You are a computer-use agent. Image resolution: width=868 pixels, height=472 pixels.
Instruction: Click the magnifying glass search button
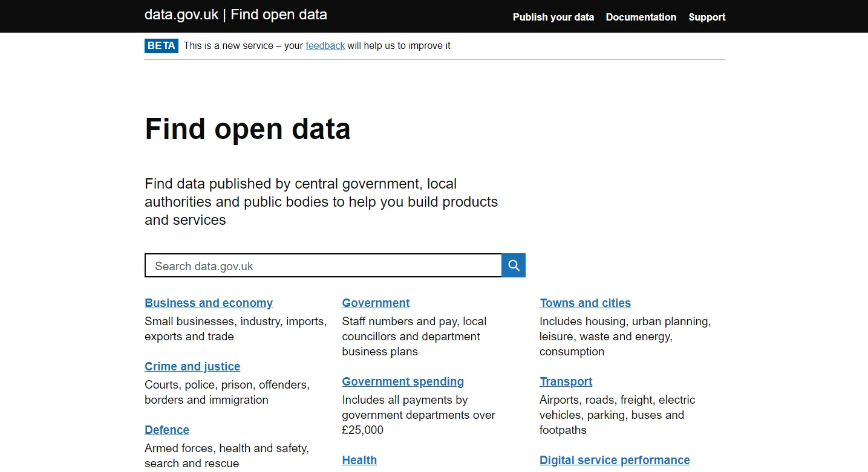[514, 265]
